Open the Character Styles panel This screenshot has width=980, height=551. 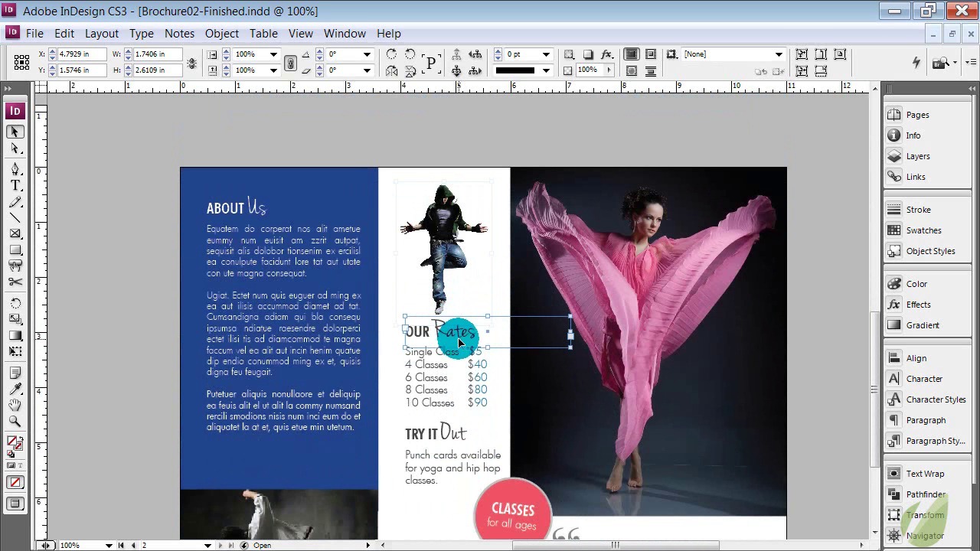(935, 399)
